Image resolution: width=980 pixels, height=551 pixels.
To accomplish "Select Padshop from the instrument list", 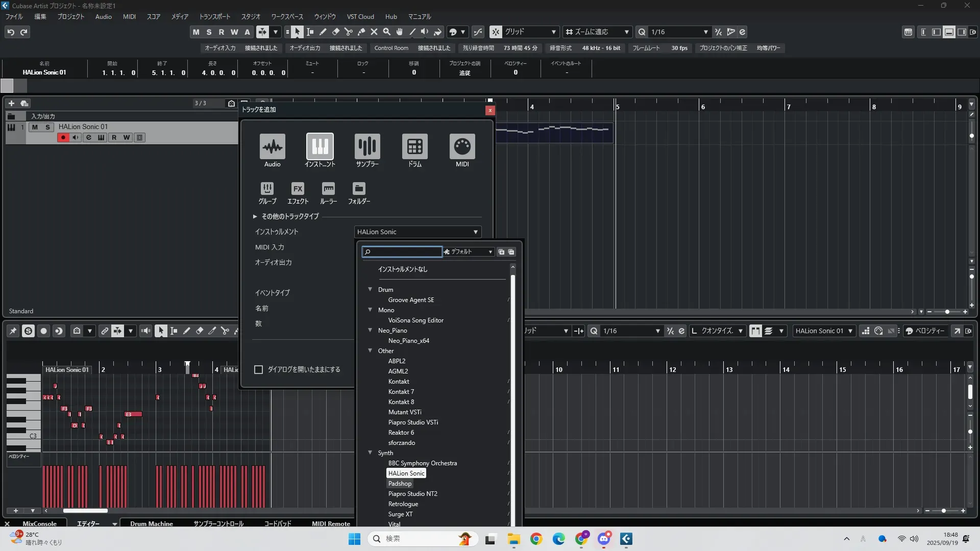I will [400, 484].
